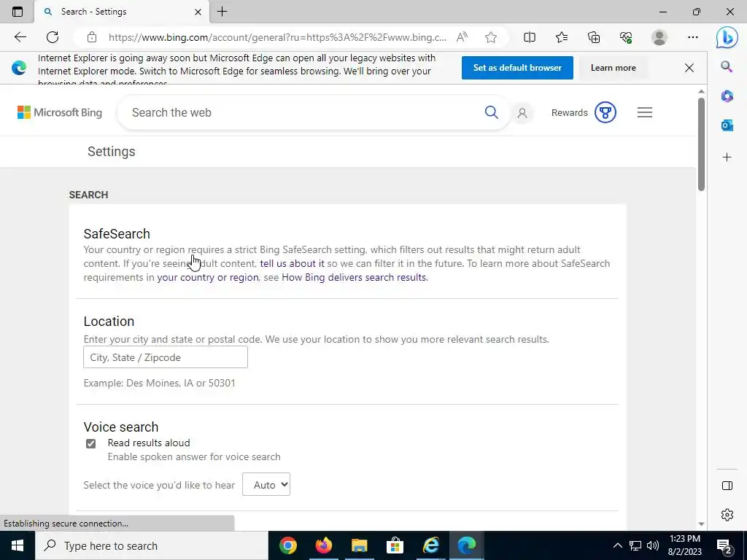Uncheck Read results aloud
Screen dimensions: 747x560
point(90,444)
